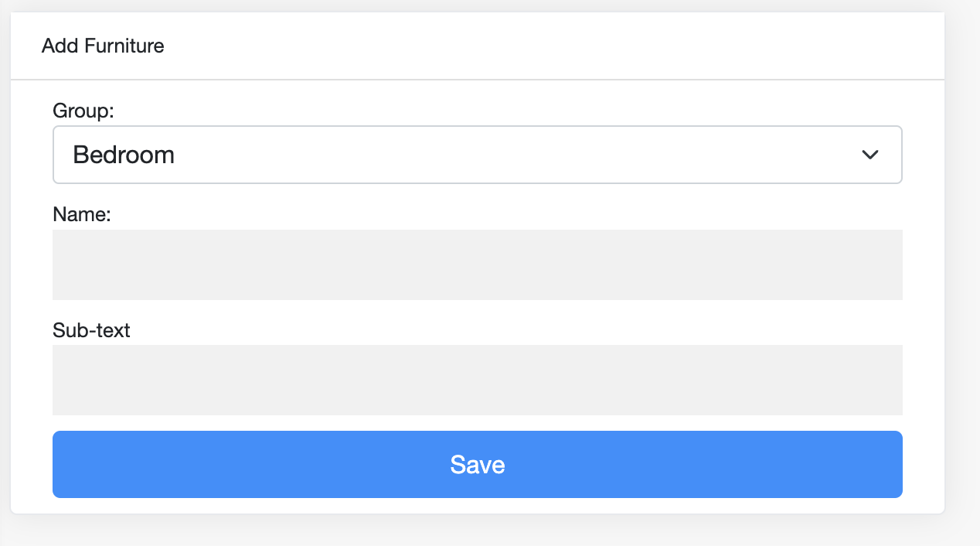Screen dimensions: 980x546
Task: Click the Name: label
Action: pos(82,214)
